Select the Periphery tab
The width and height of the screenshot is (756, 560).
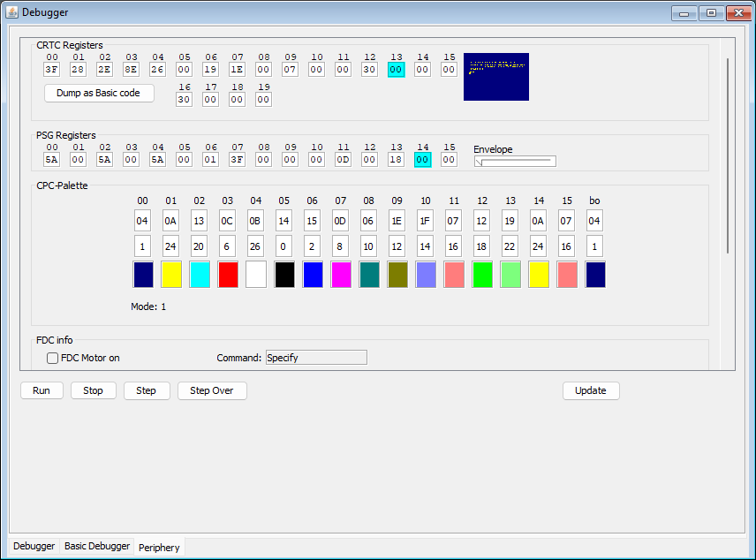(159, 548)
